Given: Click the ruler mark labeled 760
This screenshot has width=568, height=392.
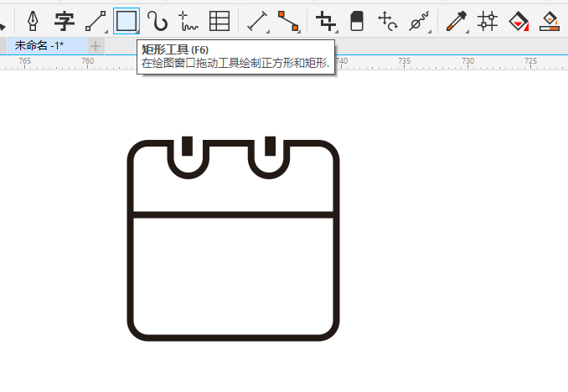Looking at the screenshot, I should 88,61.
